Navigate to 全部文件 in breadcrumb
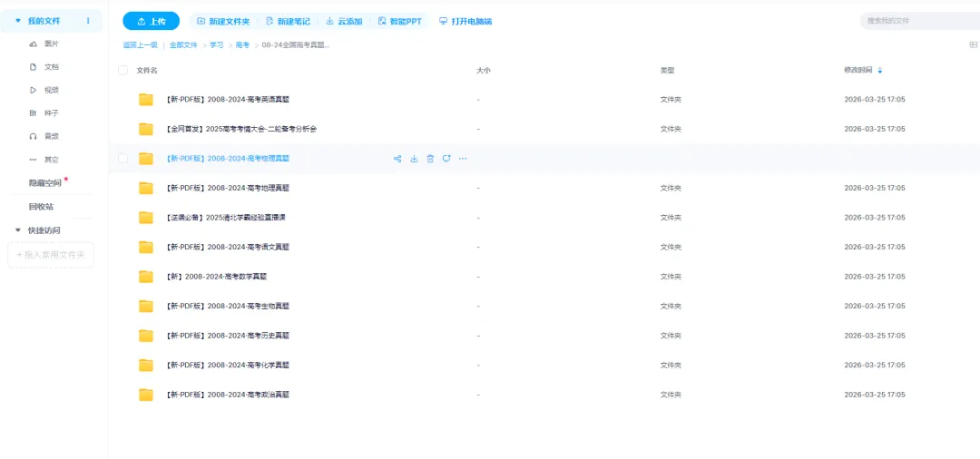 [183, 45]
